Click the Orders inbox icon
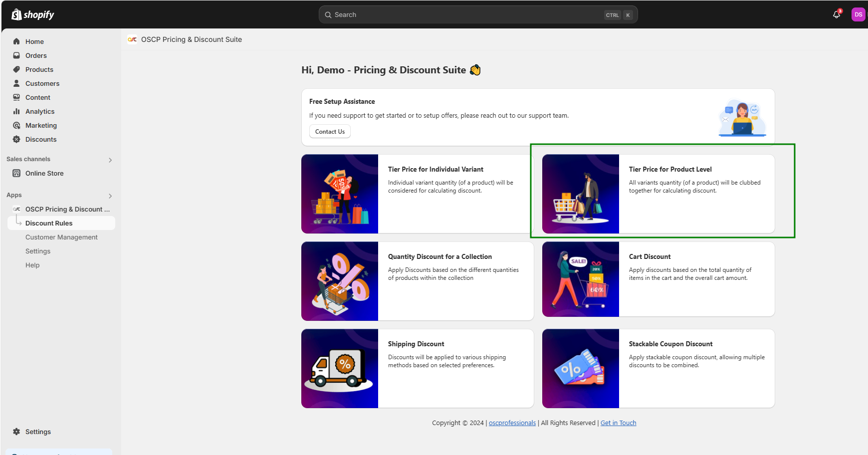Screen dimensions: 868x455 [x=16, y=55]
